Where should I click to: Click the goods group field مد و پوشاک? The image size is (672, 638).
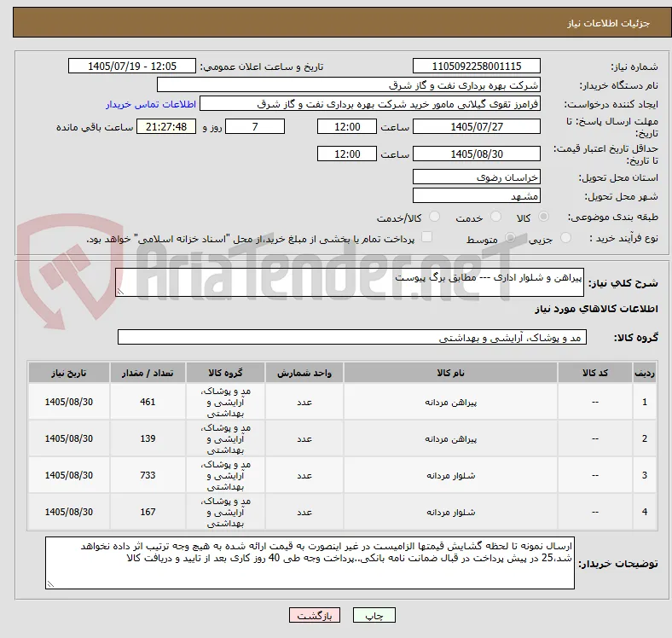(352, 337)
